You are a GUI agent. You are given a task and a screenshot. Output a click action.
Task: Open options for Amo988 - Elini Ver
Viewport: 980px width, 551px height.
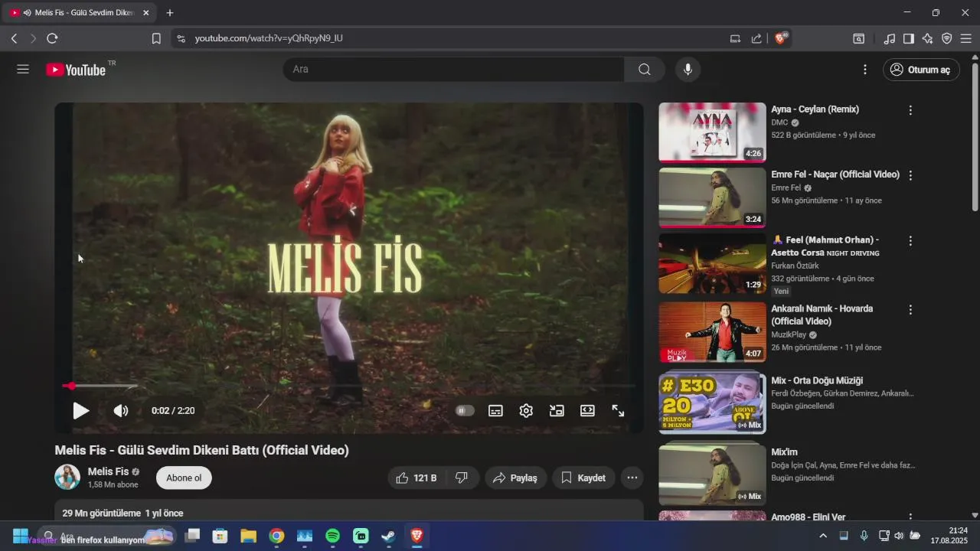click(910, 517)
